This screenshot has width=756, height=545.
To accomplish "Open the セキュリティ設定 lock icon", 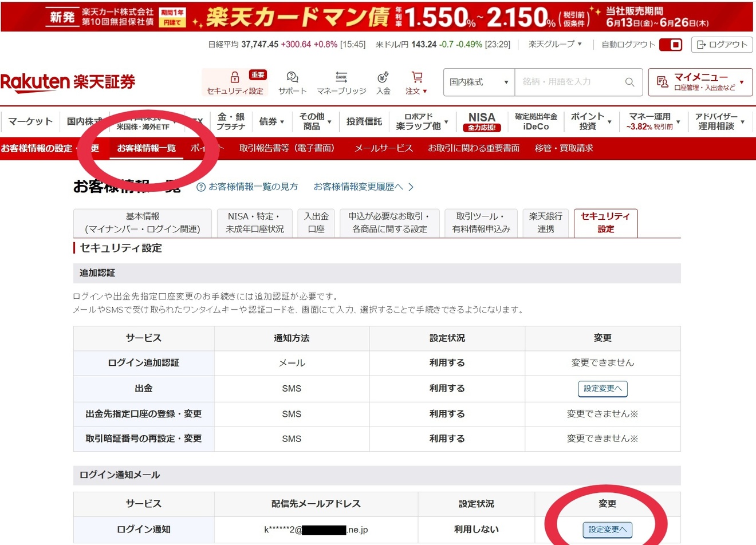I will [x=235, y=77].
